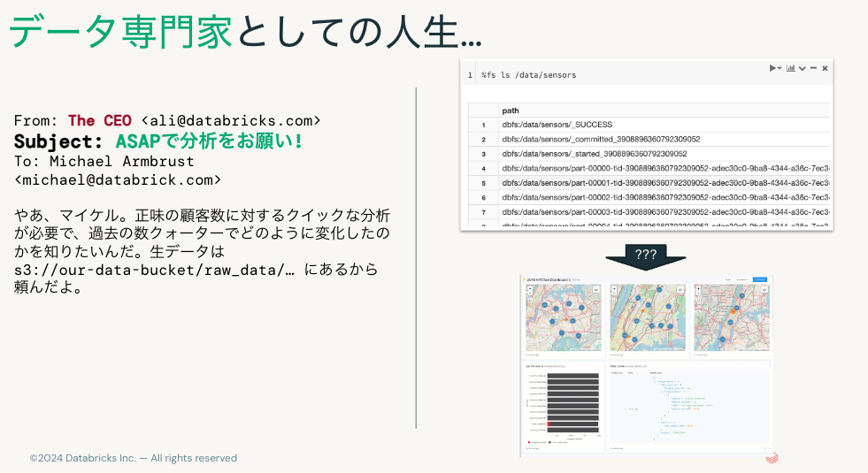Expand the cell options chevron

[803, 69]
